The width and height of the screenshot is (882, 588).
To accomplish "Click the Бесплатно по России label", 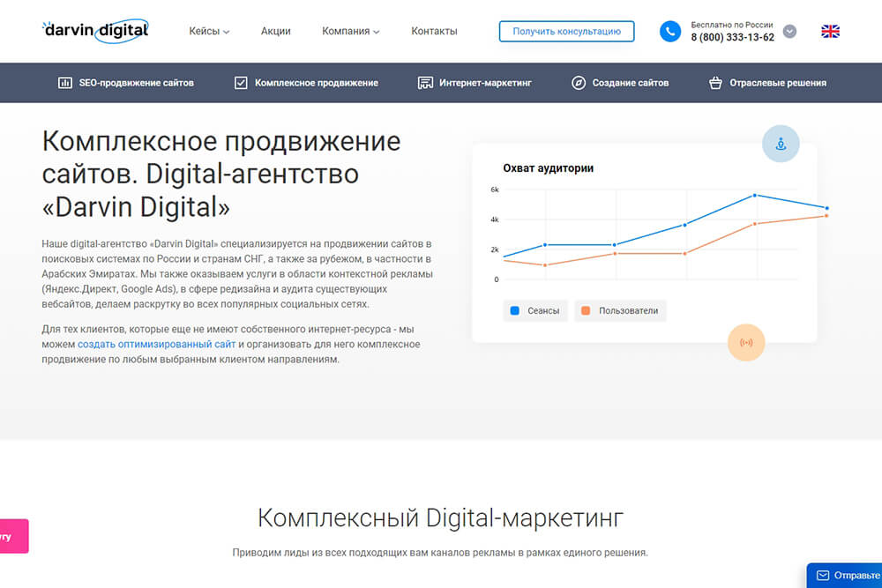I will [732, 25].
